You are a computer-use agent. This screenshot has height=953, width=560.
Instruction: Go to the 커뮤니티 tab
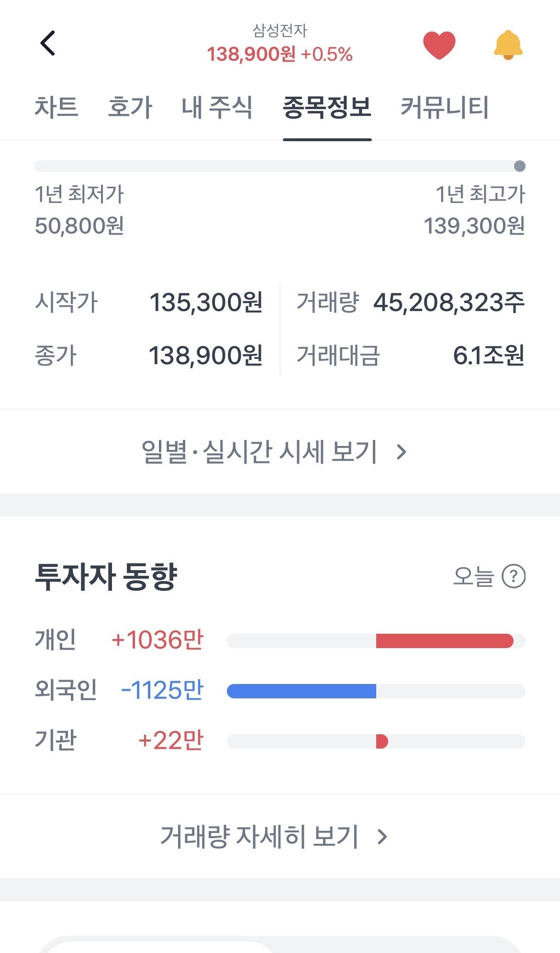click(x=444, y=107)
